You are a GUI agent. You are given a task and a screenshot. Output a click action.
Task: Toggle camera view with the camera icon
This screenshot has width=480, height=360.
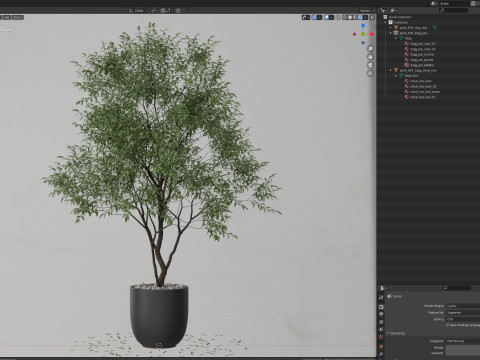click(370, 65)
